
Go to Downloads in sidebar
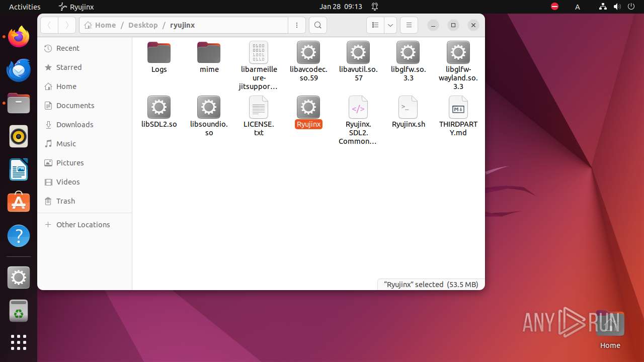(85, 125)
